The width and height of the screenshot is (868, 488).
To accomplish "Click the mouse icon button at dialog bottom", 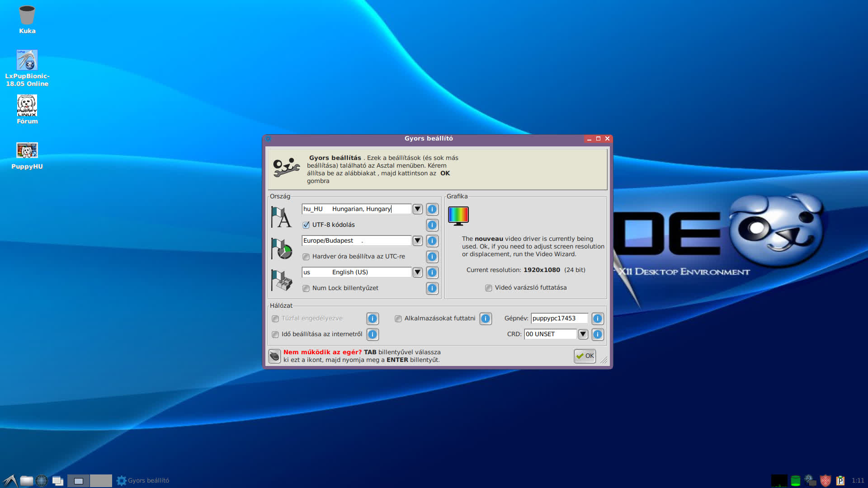I will click(274, 356).
